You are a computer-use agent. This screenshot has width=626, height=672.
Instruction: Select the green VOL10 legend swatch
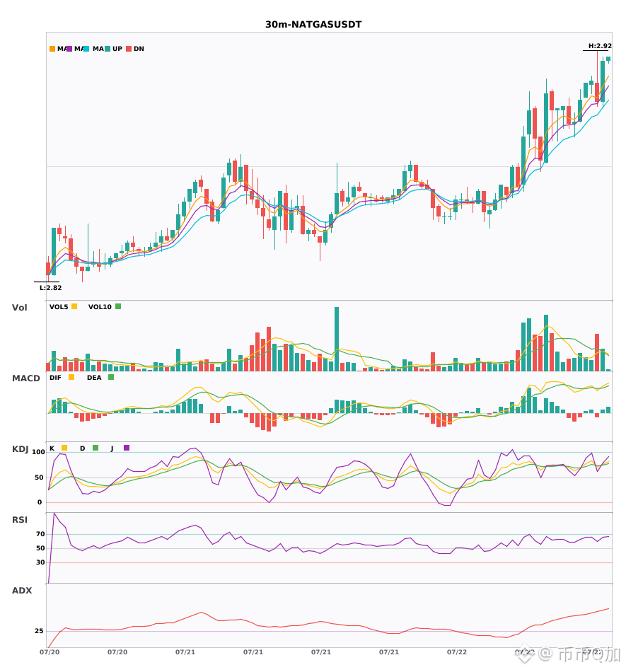[x=118, y=306]
